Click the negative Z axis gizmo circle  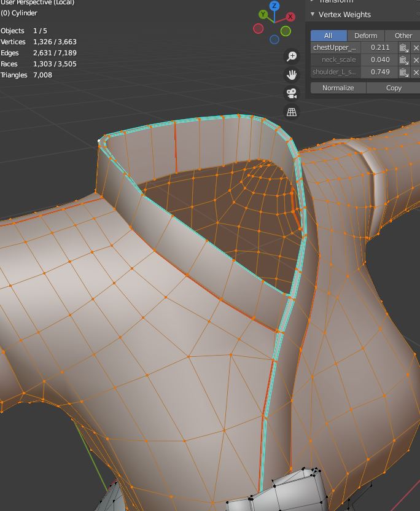tap(274, 39)
